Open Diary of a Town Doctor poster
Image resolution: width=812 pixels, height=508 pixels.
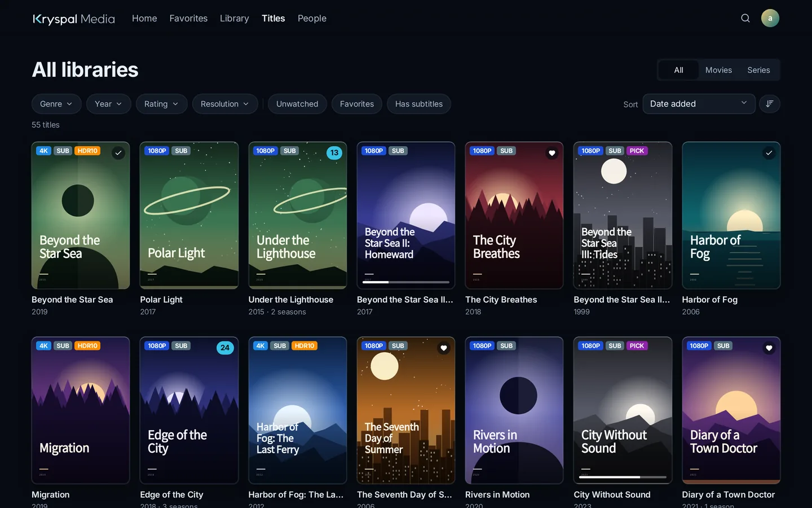pyautogui.click(x=731, y=410)
